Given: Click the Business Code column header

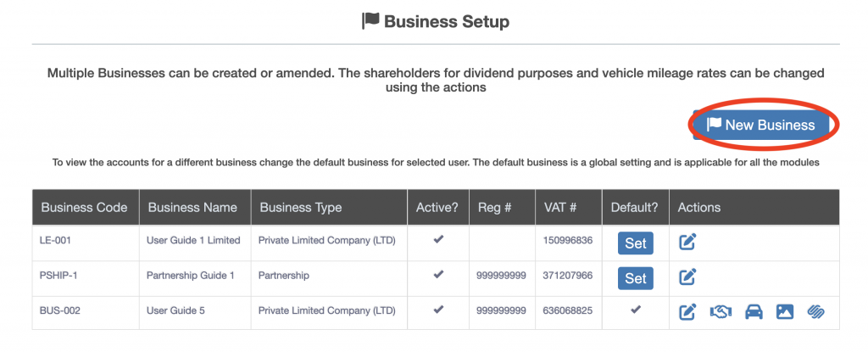Looking at the screenshot, I should (x=84, y=207).
